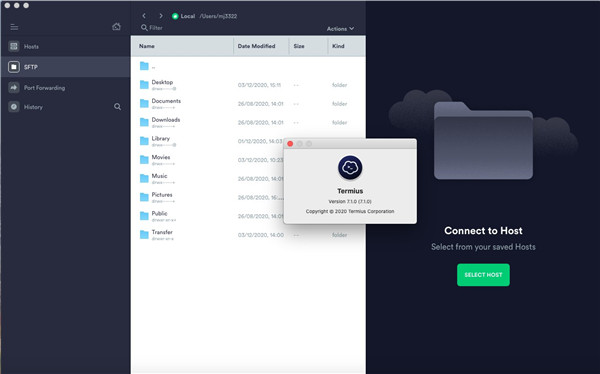
Task: Search history with the magnifier icon
Action: click(x=117, y=107)
